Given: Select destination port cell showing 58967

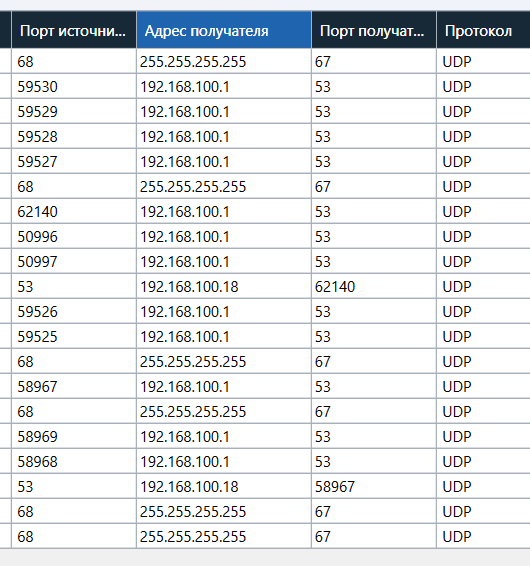Looking at the screenshot, I should coord(374,487).
